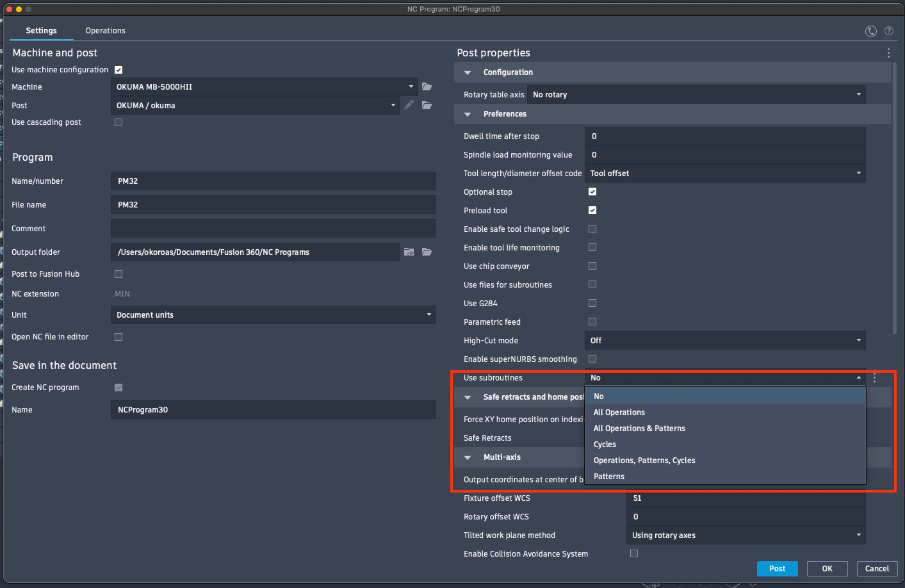Uncheck Use machine configuration
This screenshot has height=588, width=905.
click(118, 69)
